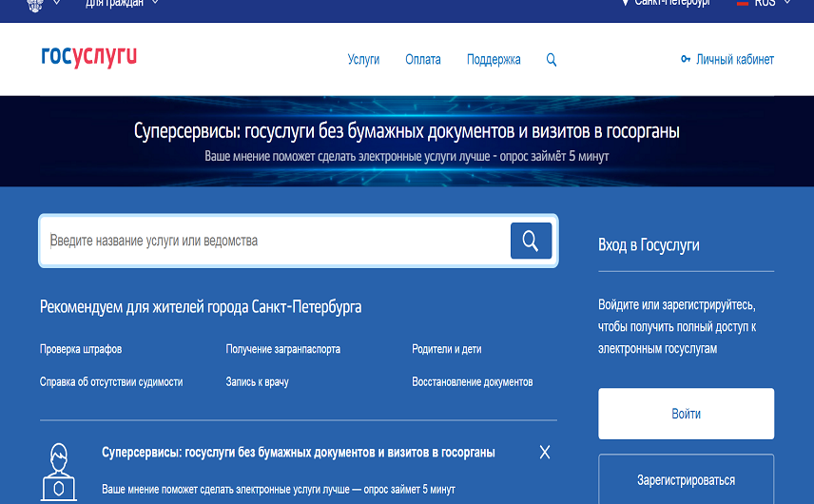Open Запись к врачу link

click(257, 382)
